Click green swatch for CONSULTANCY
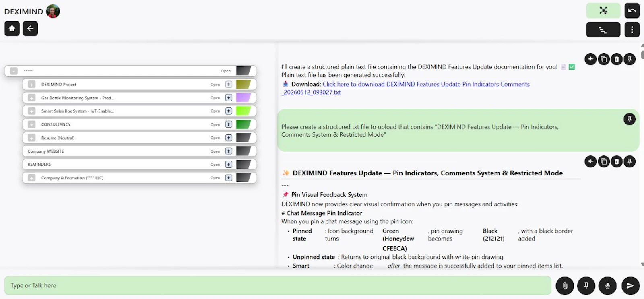Screen dimensions: 644x299 (x=244, y=124)
